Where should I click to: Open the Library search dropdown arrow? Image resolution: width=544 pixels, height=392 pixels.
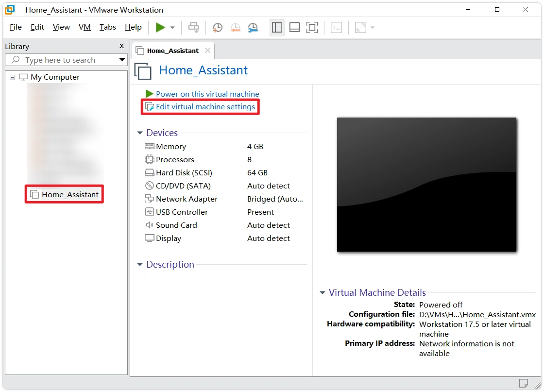pos(122,60)
